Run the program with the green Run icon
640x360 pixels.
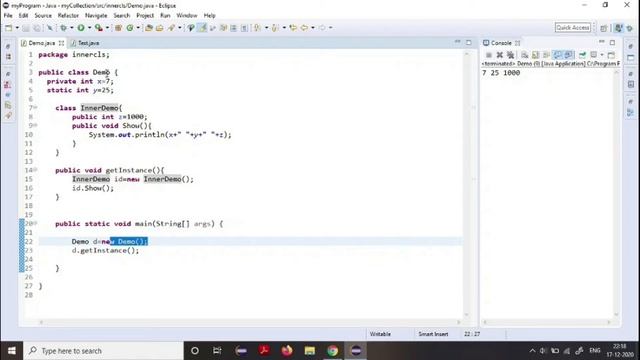(x=81, y=28)
